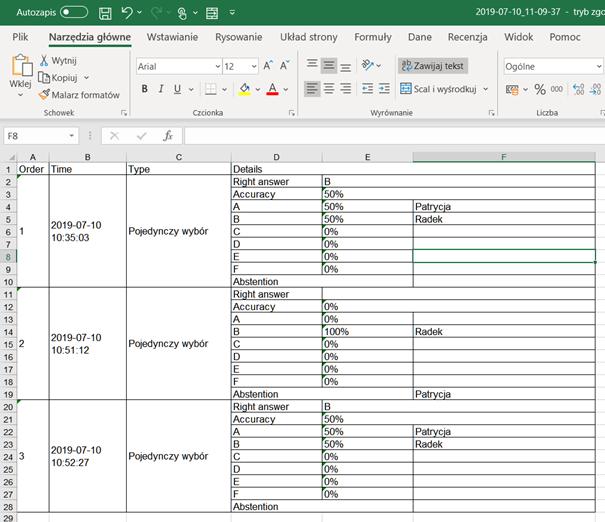Screen dimensions: 605x522
Task: Open the Czcionka dialog launcher
Action: 292,113
